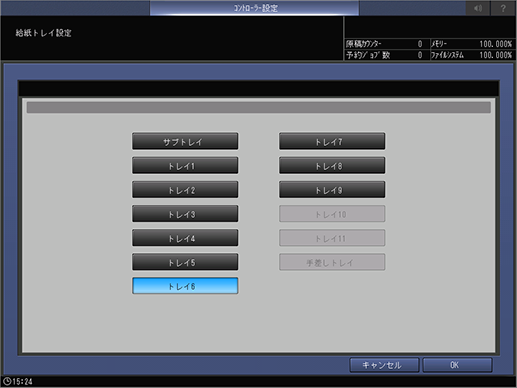Click the 給紙トレイ設定 heading
Image resolution: width=517 pixels, height=388 pixels.
43,33
